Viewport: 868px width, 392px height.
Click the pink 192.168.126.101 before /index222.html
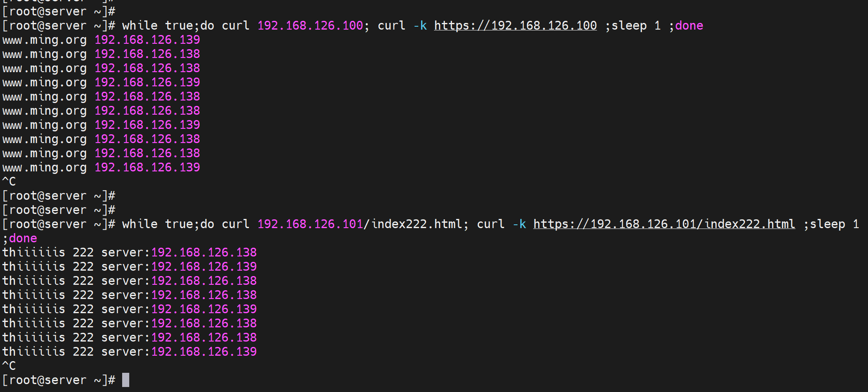pyautogui.click(x=310, y=224)
